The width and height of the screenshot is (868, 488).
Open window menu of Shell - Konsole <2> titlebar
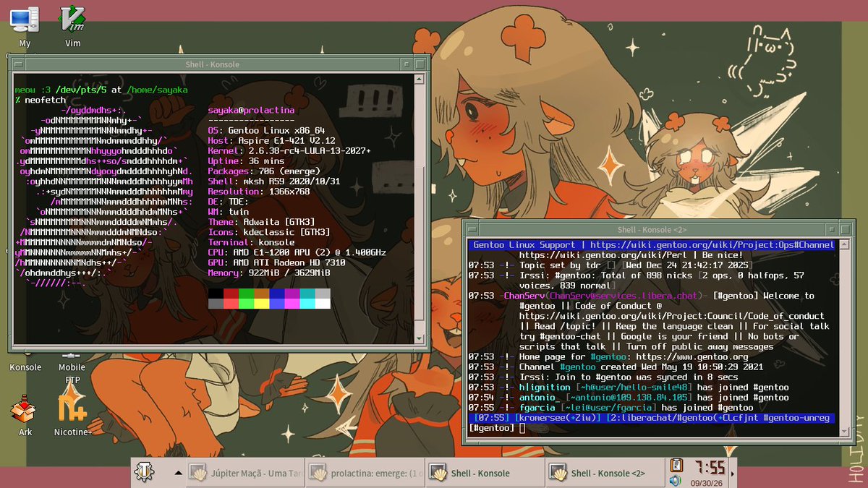tap(472, 229)
